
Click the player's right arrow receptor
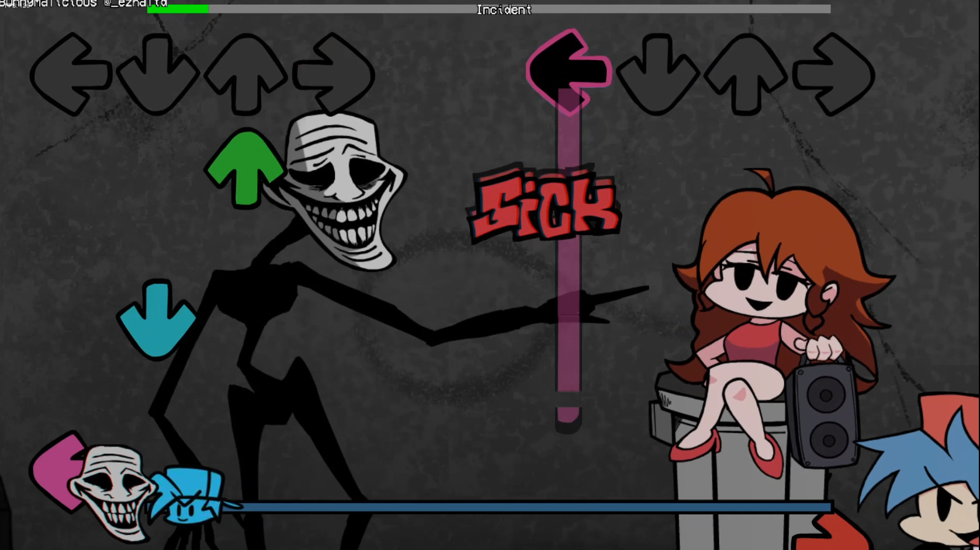[x=833, y=74]
